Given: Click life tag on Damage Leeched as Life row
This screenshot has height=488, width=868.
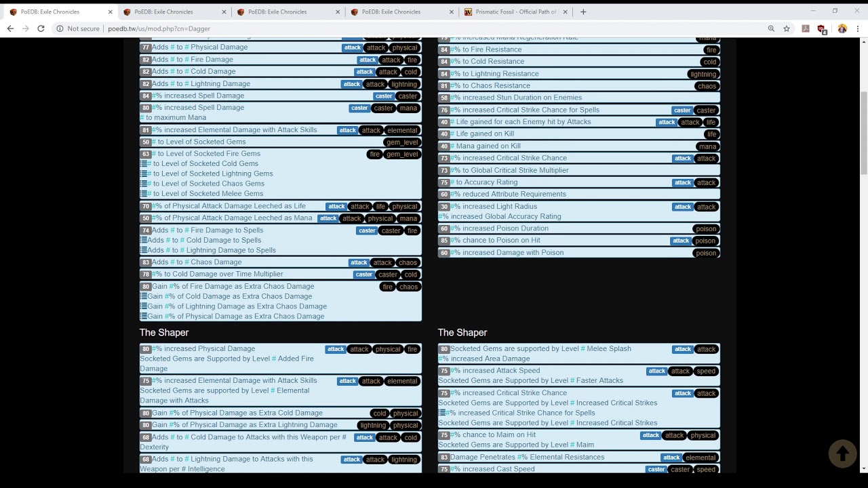Looking at the screenshot, I should point(380,207).
